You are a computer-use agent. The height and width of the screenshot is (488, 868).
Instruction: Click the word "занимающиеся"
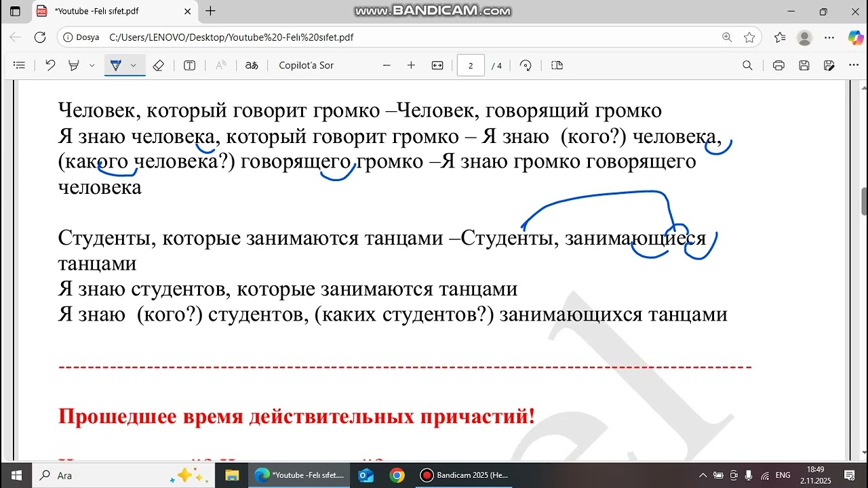click(x=635, y=239)
